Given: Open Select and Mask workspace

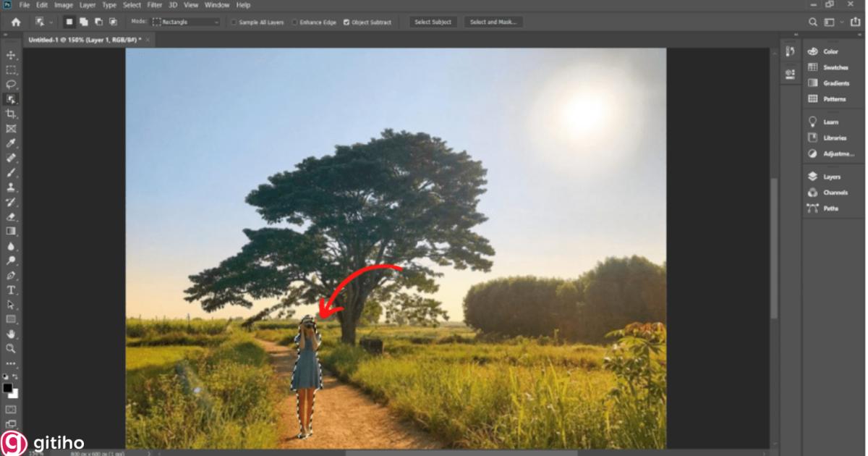Looking at the screenshot, I should click(493, 22).
